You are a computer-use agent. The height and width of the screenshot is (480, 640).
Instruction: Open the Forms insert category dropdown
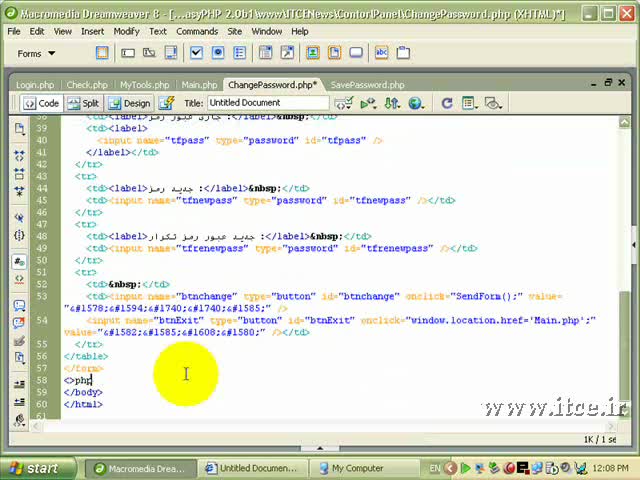36,53
